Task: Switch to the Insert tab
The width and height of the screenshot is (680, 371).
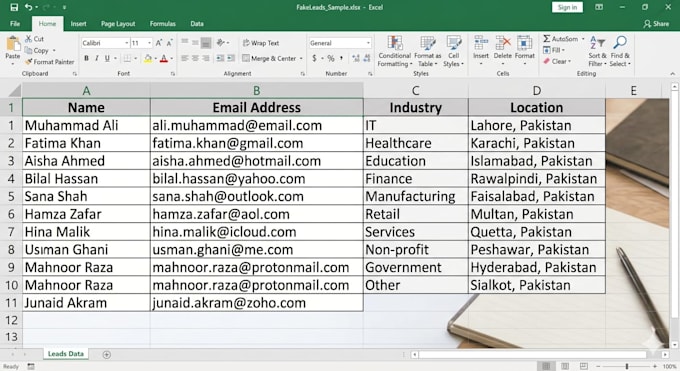Action: point(78,23)
